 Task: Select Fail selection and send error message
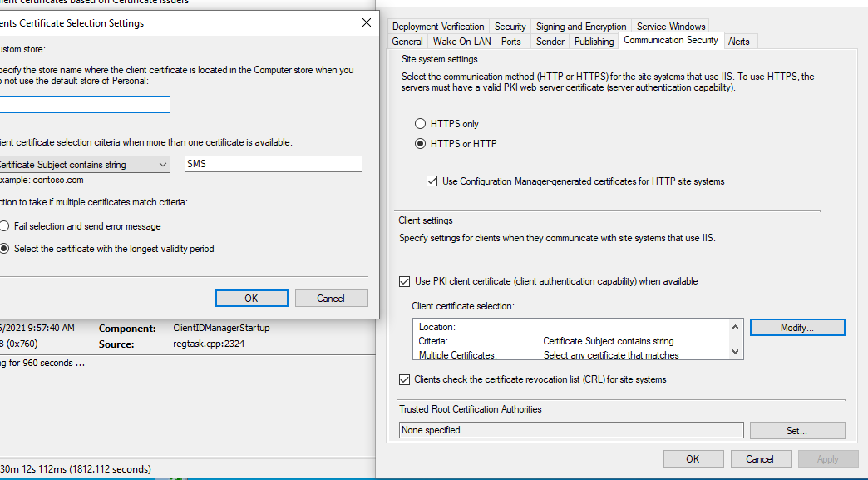(5, 226)
